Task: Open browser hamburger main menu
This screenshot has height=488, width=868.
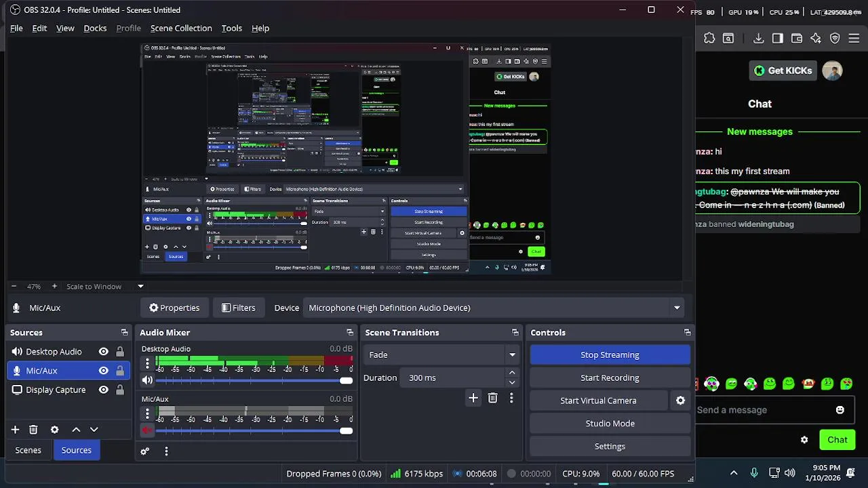Action: click(x=854, y=38)
